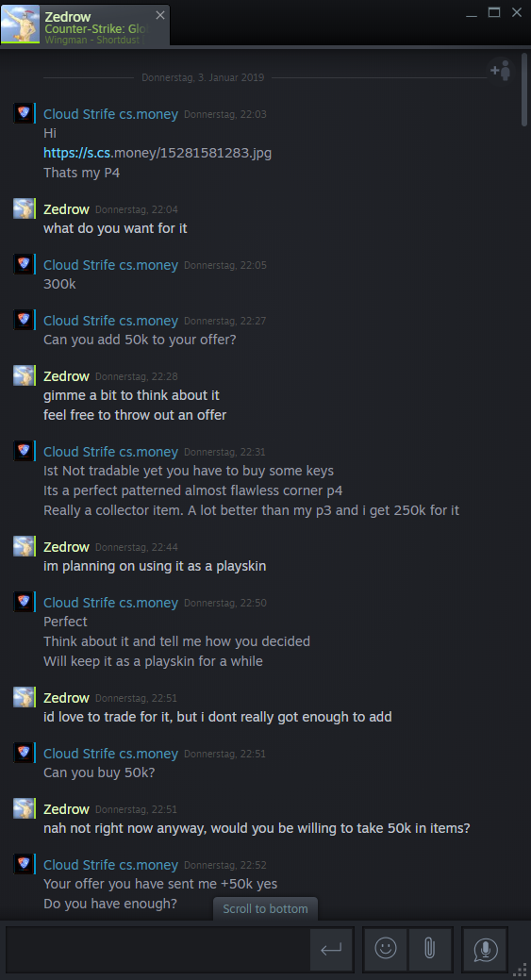
Task: Open the emoticon picker smiley icon
Action: (386, 948)
